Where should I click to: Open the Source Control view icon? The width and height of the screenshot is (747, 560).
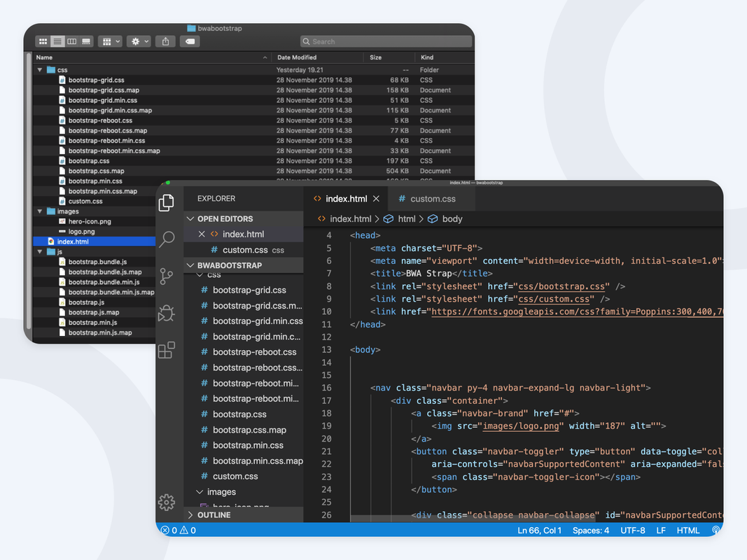(x=166, y=276)
